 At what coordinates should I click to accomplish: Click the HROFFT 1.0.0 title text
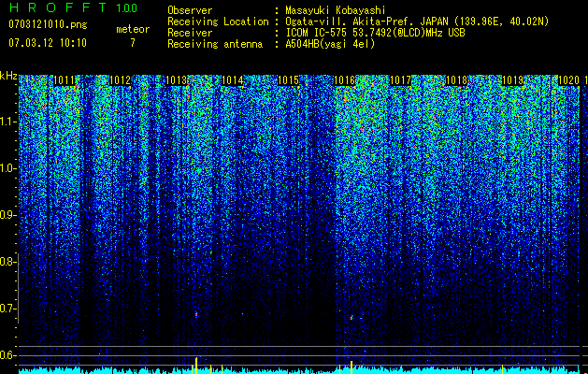tap(73, 7)
